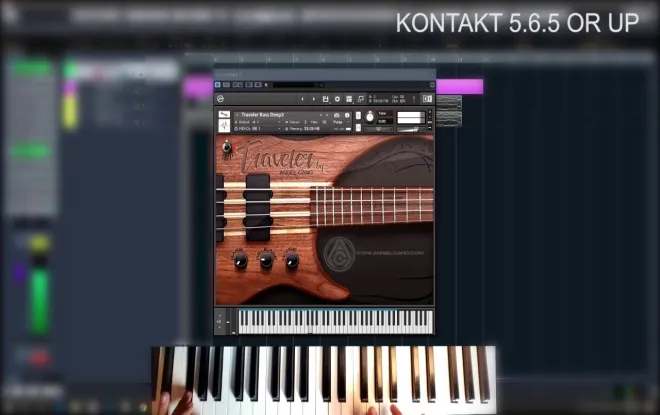Open instrument edit mode wrench icon
660x415 pixels.
coord(224,114)
